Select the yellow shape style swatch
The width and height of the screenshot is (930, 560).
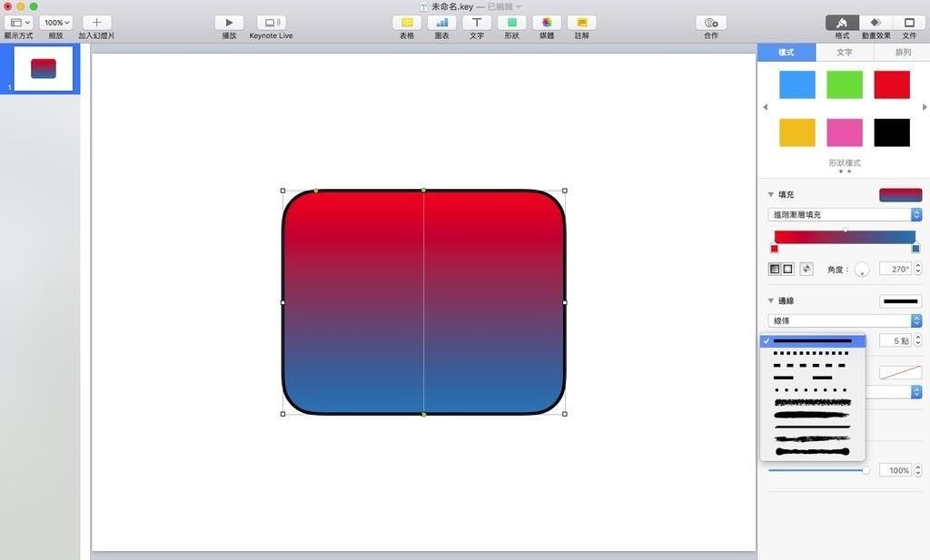(797, 133)
